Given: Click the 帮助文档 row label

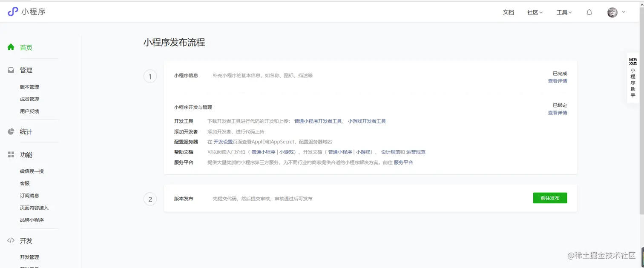Looking at the screenshot, I should coord(184,152).
